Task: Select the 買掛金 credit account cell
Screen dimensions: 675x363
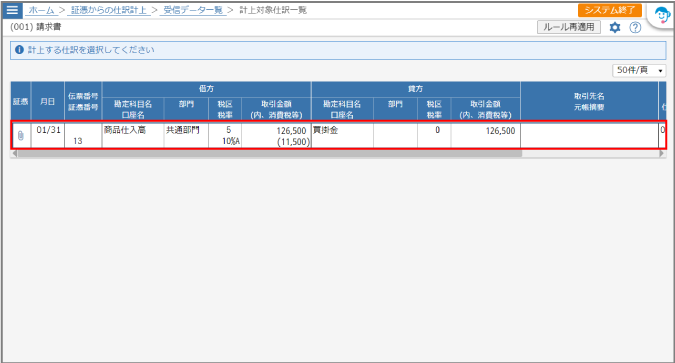Action: click(x=342, y=136)
